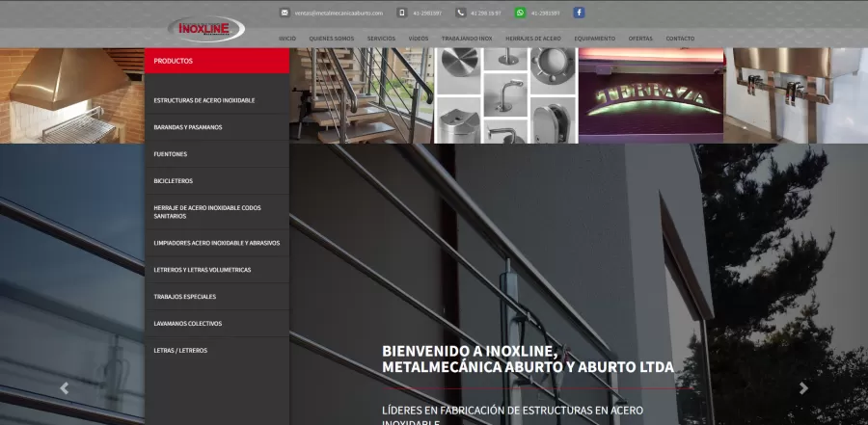This screenshot has width=868, height=425.
Task: Select Barandas y Pasamanos category
Action: click(x=188, y=127)
